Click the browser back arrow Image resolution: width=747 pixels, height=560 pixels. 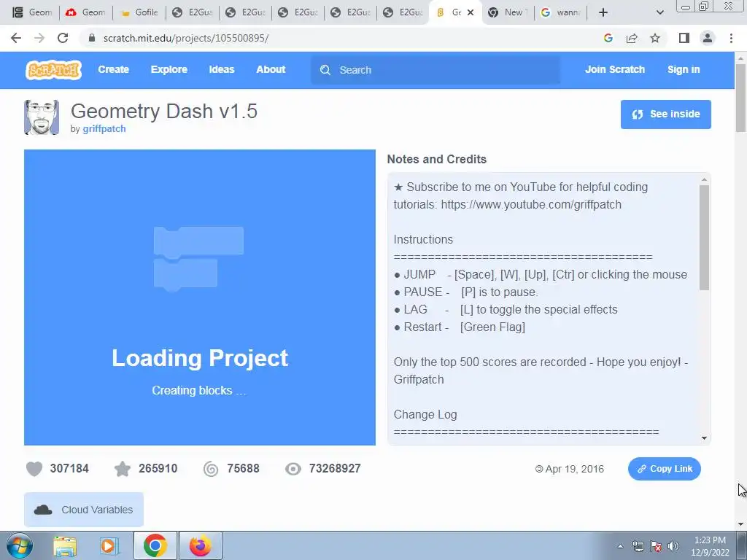(x=16, y=38)
